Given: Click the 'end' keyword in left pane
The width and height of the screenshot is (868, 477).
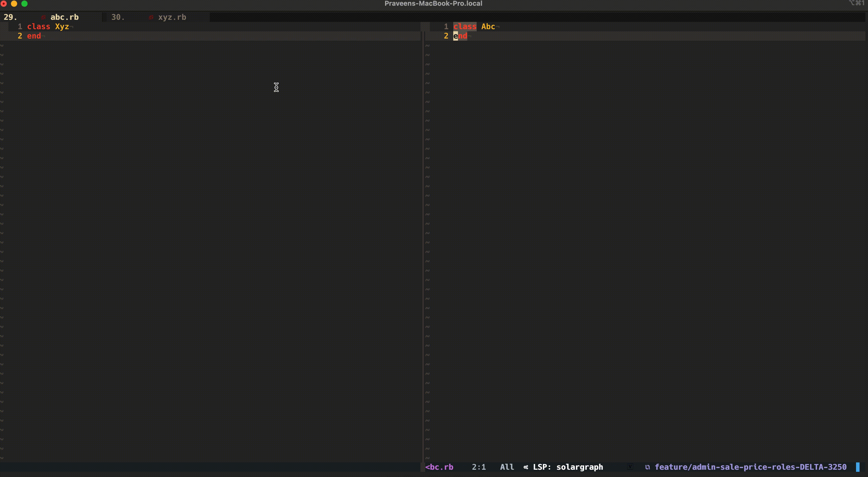Looking at the screenshot, I should click(34, 36).
